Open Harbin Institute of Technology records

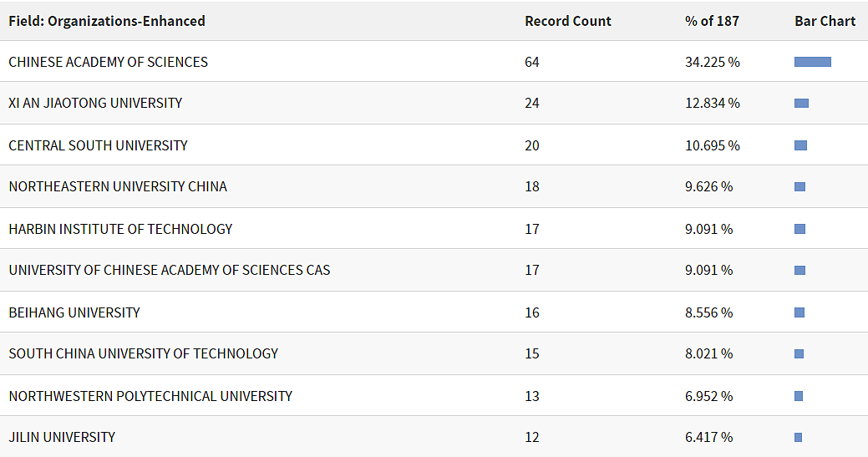tap(120, 229)
